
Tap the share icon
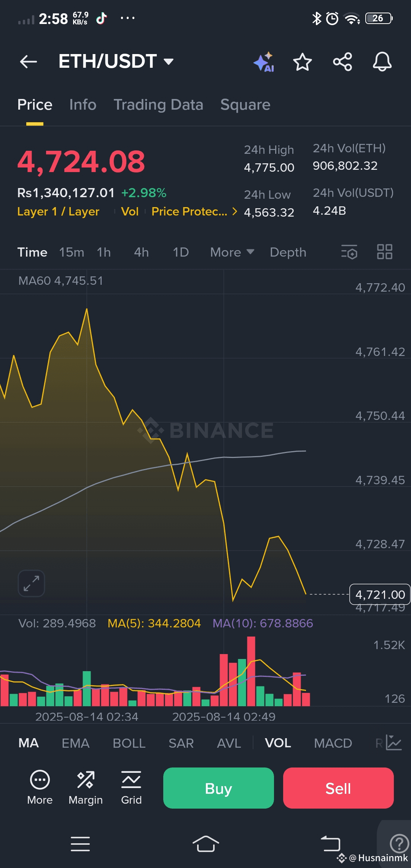point(342,62)
